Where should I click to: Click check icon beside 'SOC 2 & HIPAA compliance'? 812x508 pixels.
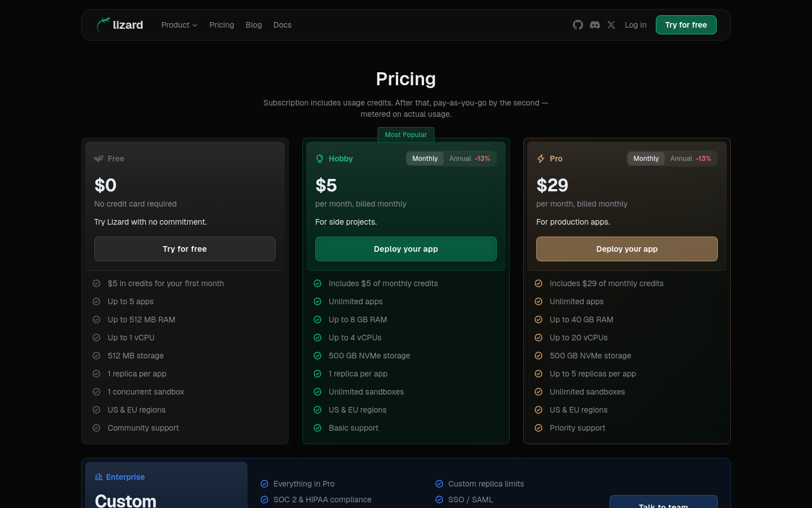point(264,500)
